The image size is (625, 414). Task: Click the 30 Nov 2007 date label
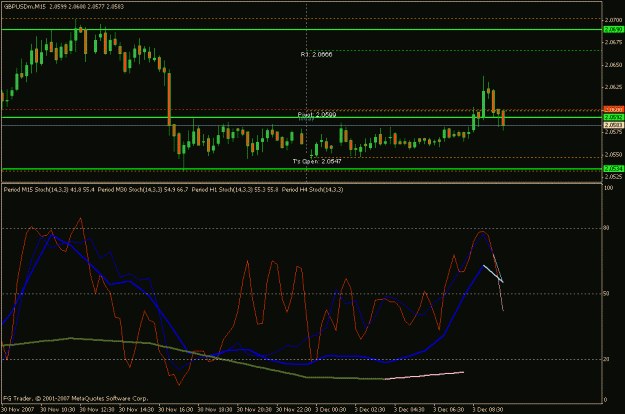tap(18, 410)
